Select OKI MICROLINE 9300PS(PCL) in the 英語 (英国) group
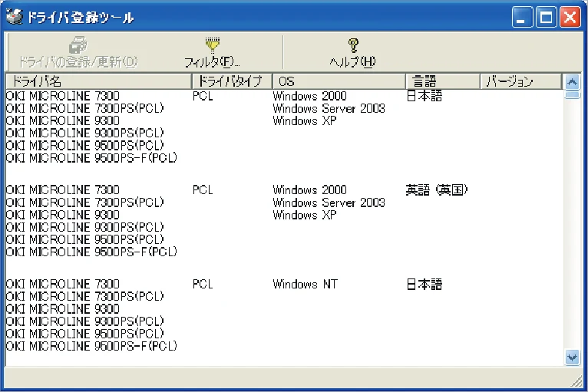The height and width of the screenshot is (392, 588). (x=85, y=227)
